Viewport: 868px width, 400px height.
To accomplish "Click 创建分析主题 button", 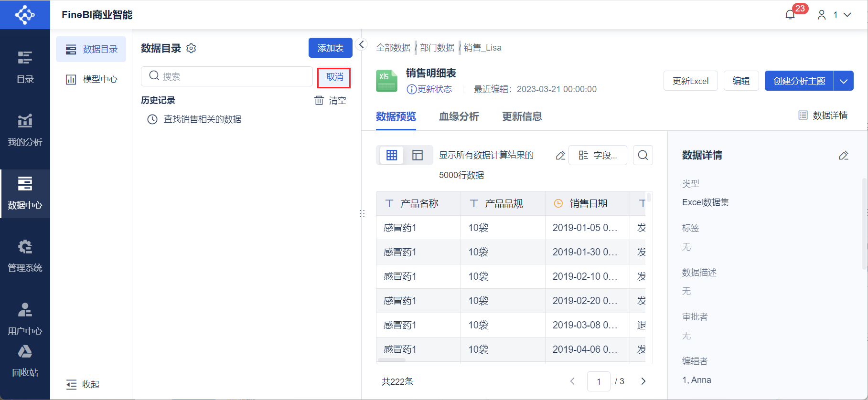I will pyautogui.click(x=799, y=81).
